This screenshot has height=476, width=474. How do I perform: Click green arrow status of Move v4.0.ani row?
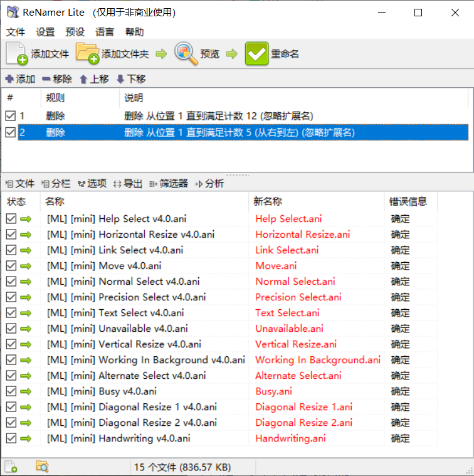coord(26,266)
